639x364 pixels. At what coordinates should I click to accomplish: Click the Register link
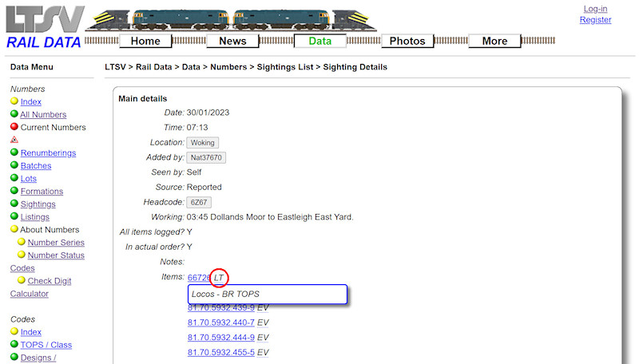[595, 20]
